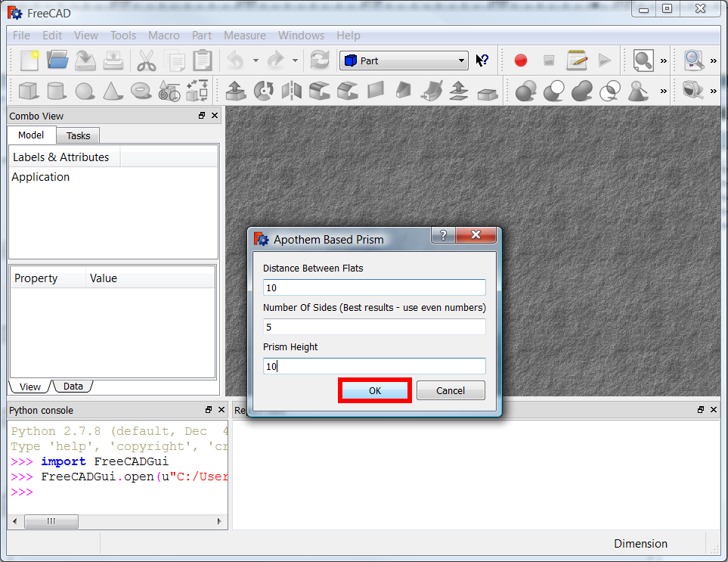Click the Redo arrow icon
This screenshot has height=562, width=728.
(276, 61)
